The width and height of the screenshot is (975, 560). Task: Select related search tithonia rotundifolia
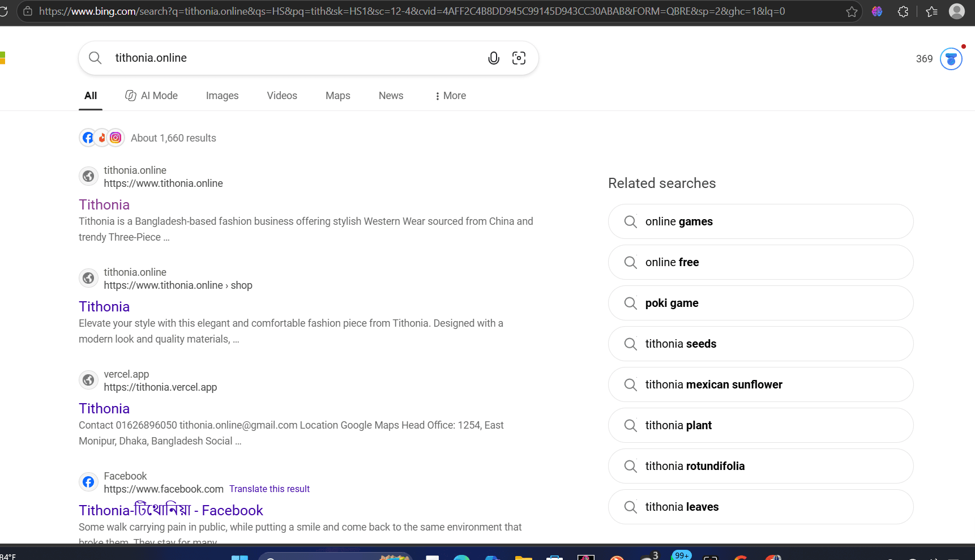(760, 466)
